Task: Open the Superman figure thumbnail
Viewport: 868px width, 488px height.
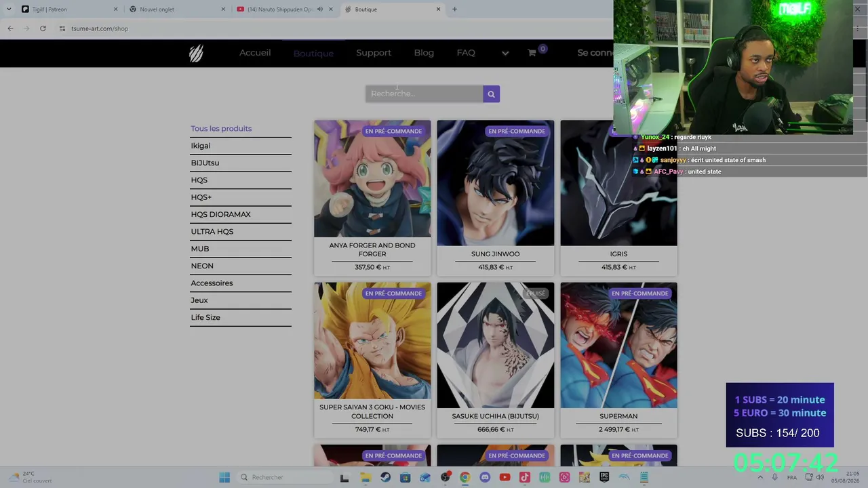Action: pos(619,345)
